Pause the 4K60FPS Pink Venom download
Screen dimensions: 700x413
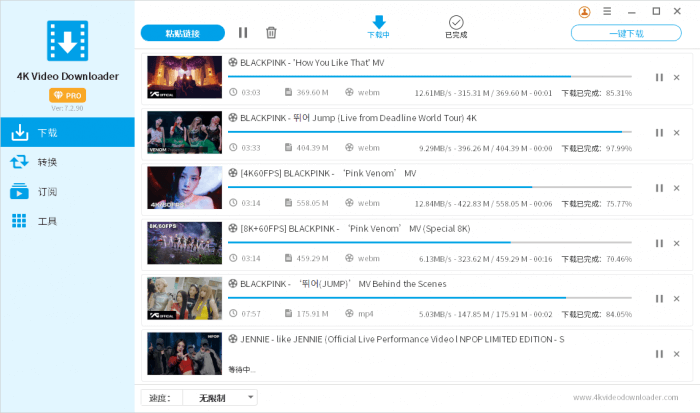coord(658,187)
